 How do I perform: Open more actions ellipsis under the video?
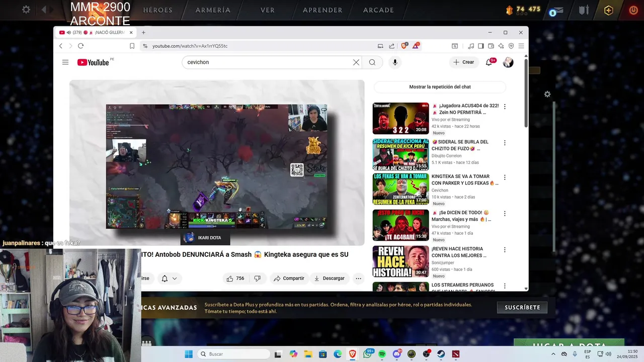click(x=358, y=279)
